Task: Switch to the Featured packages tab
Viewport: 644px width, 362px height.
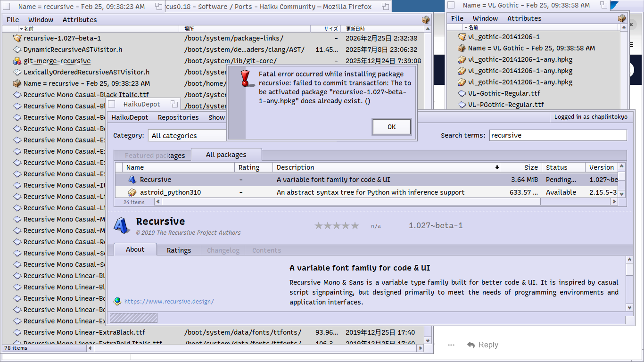Action: [x=155, y=155]
